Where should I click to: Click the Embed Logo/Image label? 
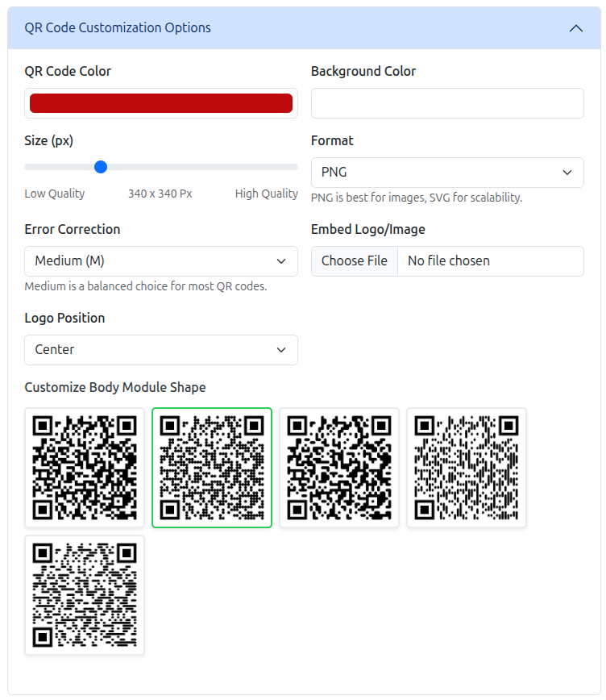pyautogui.click(x=367, y=229)
